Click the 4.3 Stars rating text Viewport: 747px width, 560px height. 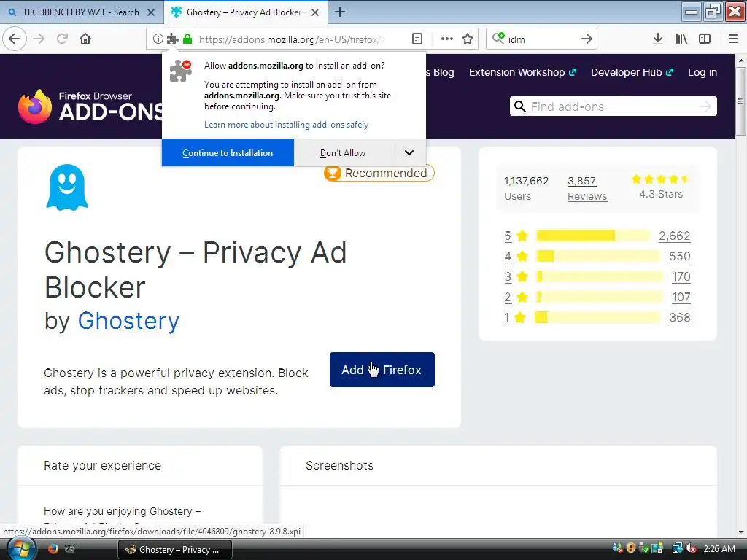coord(661,194)
